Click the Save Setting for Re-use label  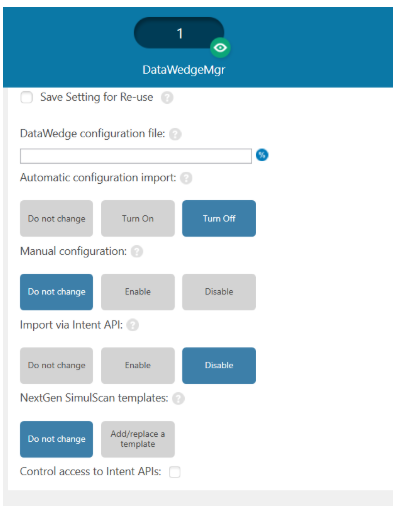point(97,97)
